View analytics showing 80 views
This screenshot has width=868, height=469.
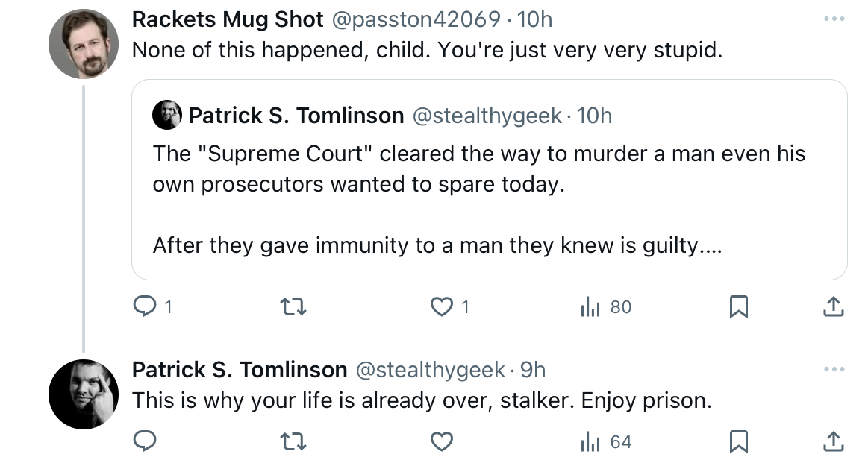[605, 306]
